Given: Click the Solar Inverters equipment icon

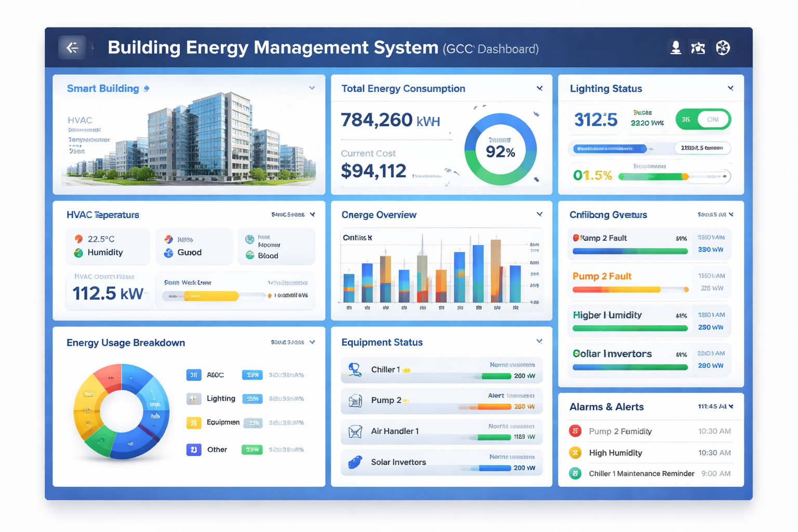Looking at the screenshot, I should (x=355, y=462).
